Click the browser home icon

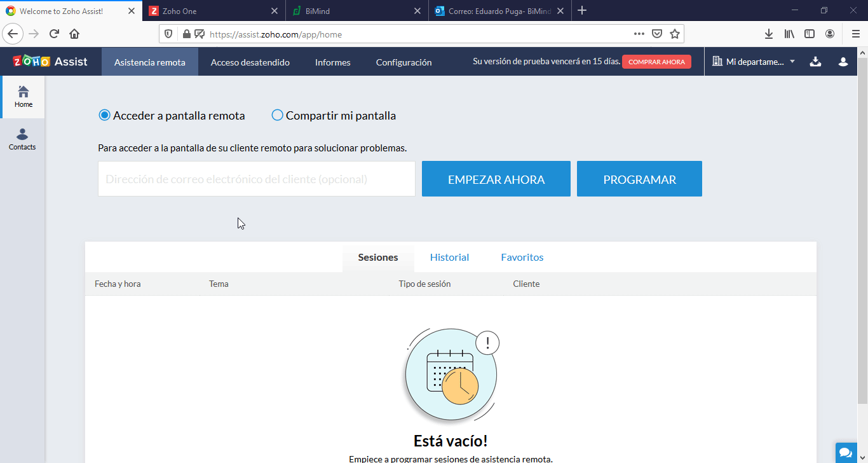(x=74, y=34)
